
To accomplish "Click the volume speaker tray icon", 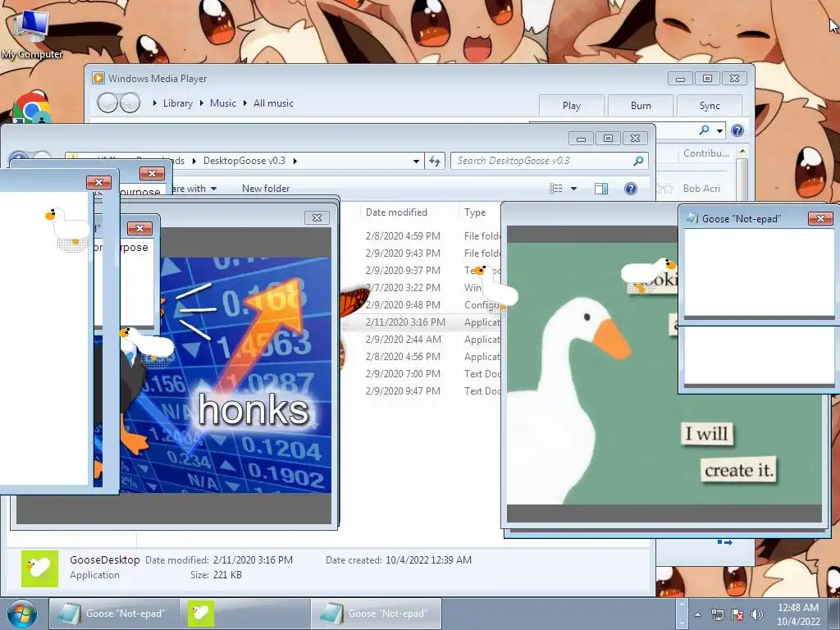I will tap(756, 614).
